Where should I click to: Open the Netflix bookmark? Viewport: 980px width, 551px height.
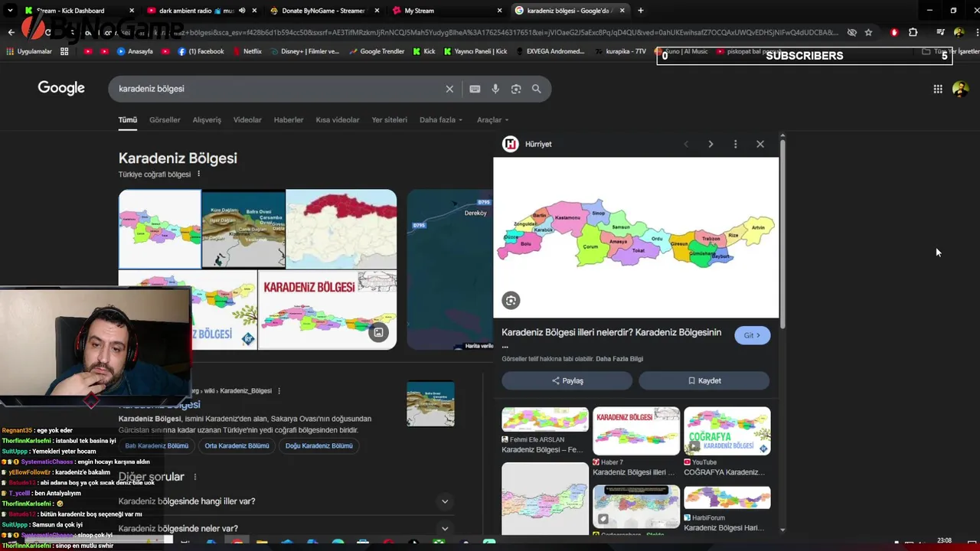tap(247, 51)
